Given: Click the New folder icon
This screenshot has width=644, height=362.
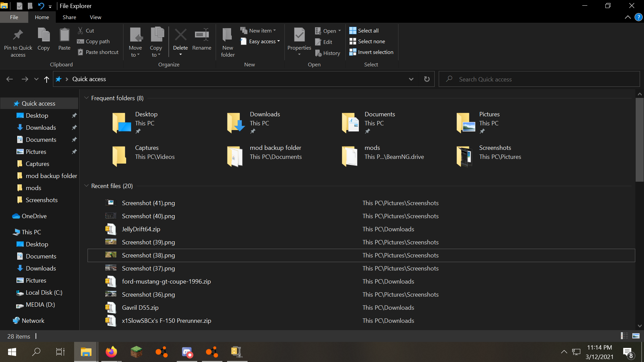Looking at the screenshot, I should tap(227, 35).
